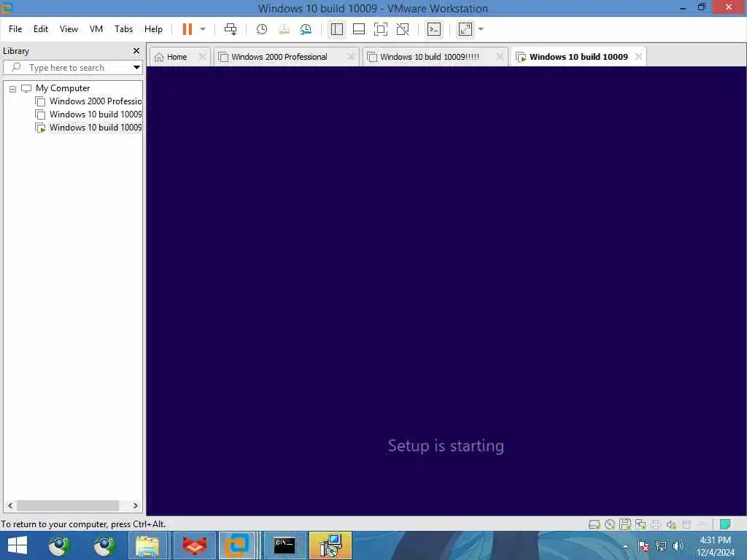Click the hard disk status icon
This screenshot has width=747, height=560.
594,525
